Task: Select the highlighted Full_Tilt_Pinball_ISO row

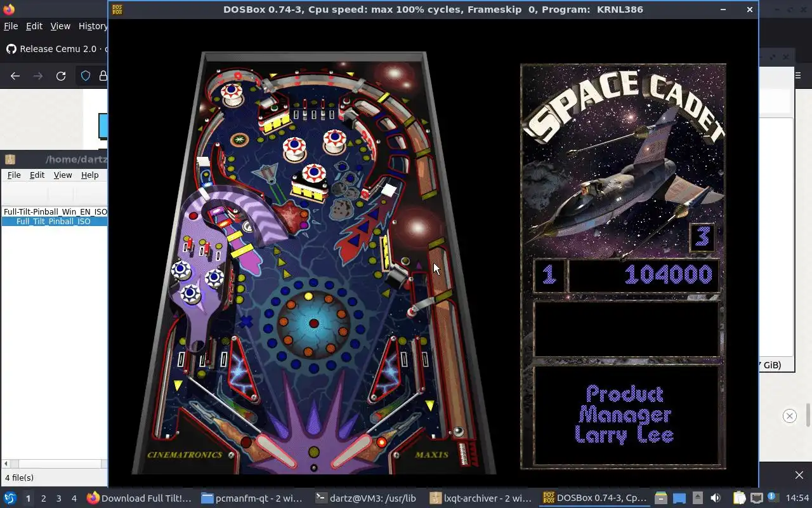Action: click(55, 222)
